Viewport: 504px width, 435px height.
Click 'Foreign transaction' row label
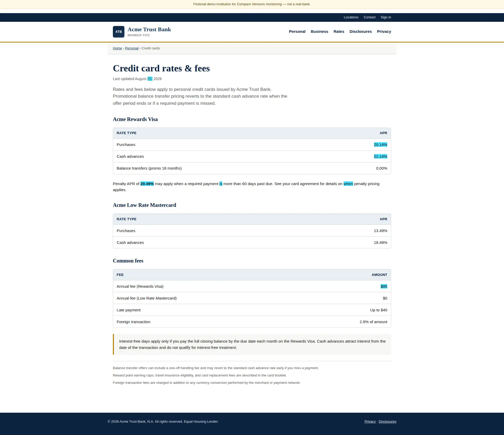(133, 322)
